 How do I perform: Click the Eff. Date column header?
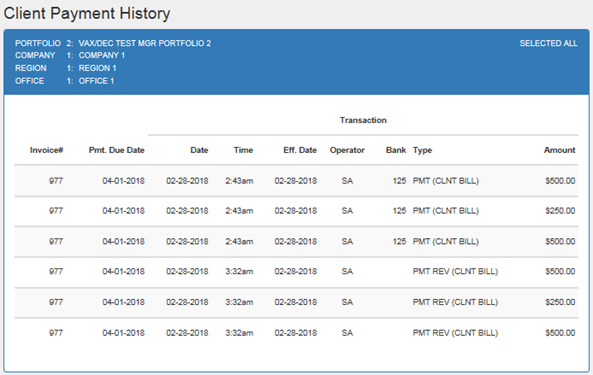pos(300,150)
